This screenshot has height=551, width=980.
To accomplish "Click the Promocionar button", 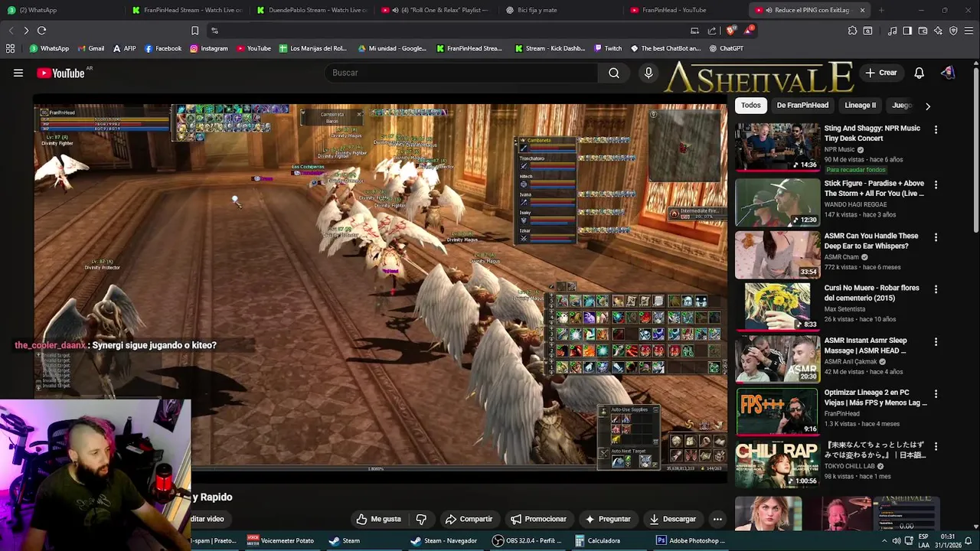I will (539, 519).
